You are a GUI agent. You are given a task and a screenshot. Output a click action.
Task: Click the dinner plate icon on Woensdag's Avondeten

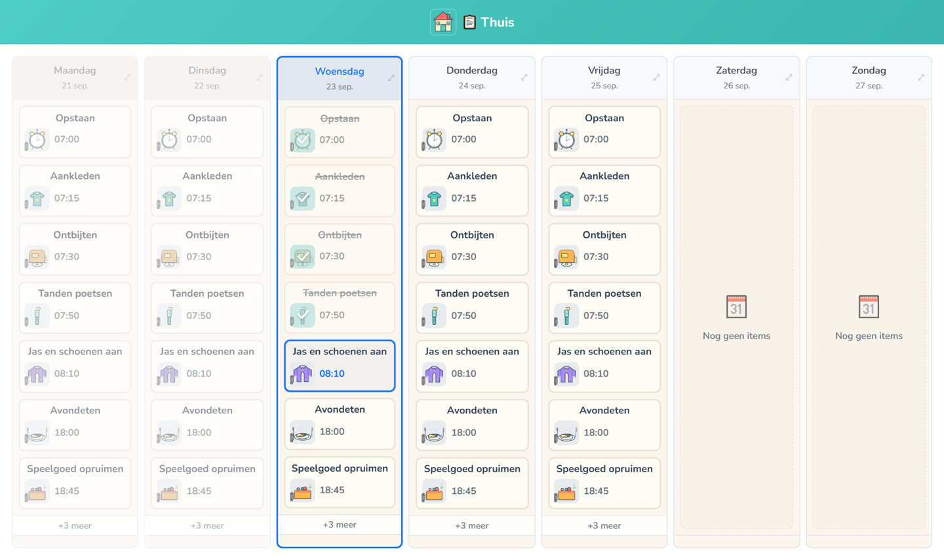click(x=302, y=432)
